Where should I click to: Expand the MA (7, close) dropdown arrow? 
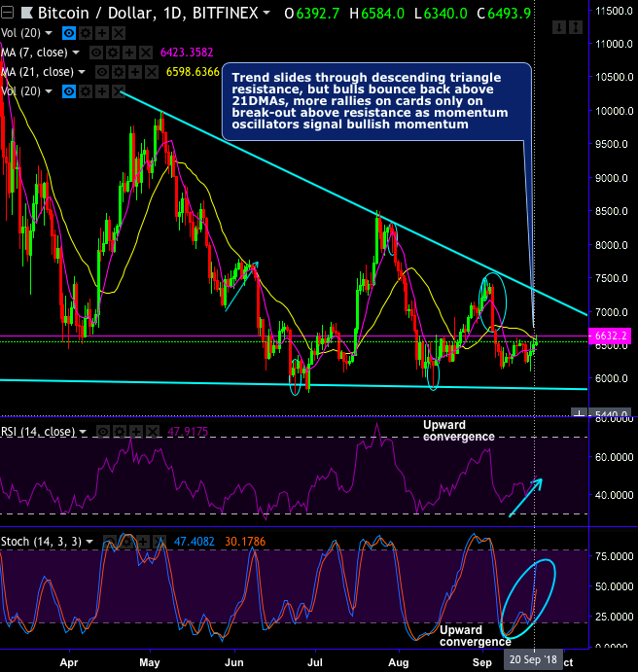click(x=76, y=53)
